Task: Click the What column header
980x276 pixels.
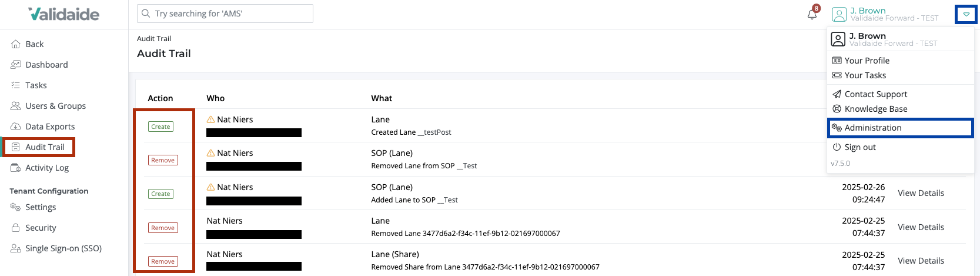Action: click(x=382, y=98)
